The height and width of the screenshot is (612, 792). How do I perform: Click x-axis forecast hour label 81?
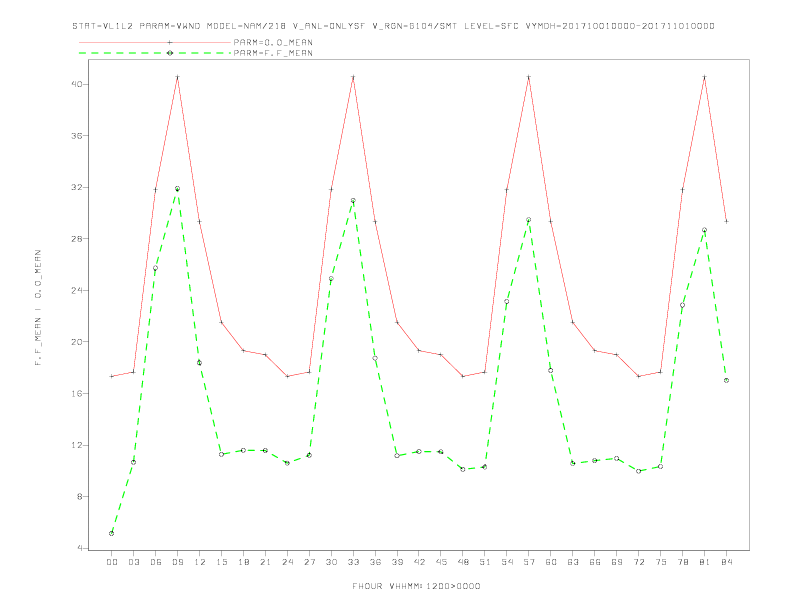(x=705, y=562)
